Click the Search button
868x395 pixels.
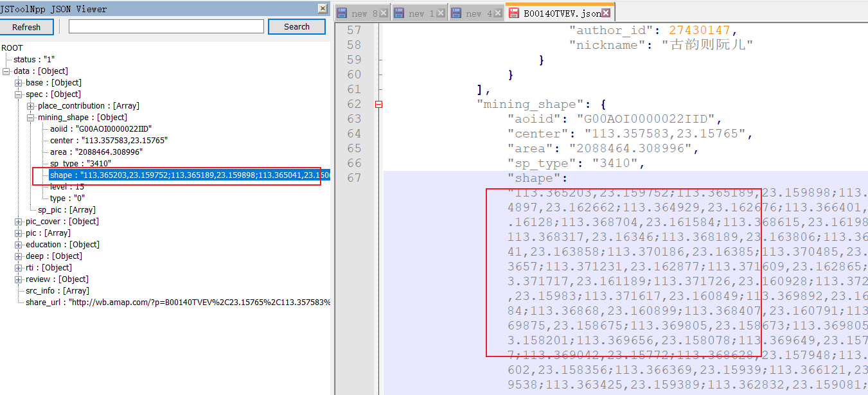pyautogui.click(x=297, y=26)
